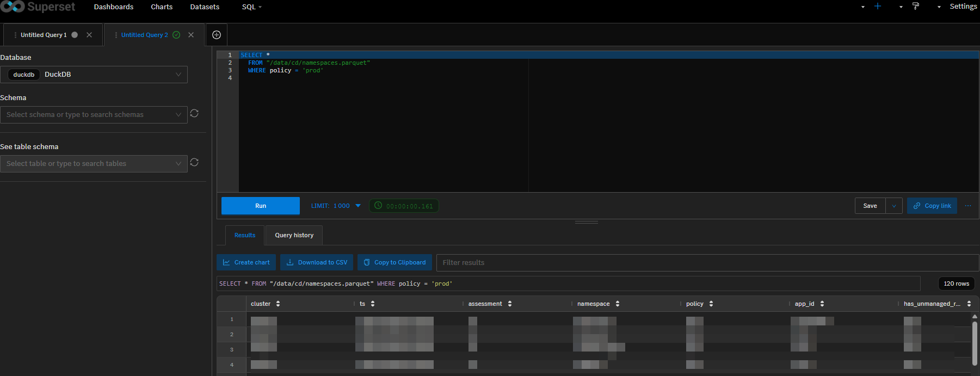This screenshot has height=376, width=980.
Task: Click the 120 rows label
Action: click(x=957, y=283)
